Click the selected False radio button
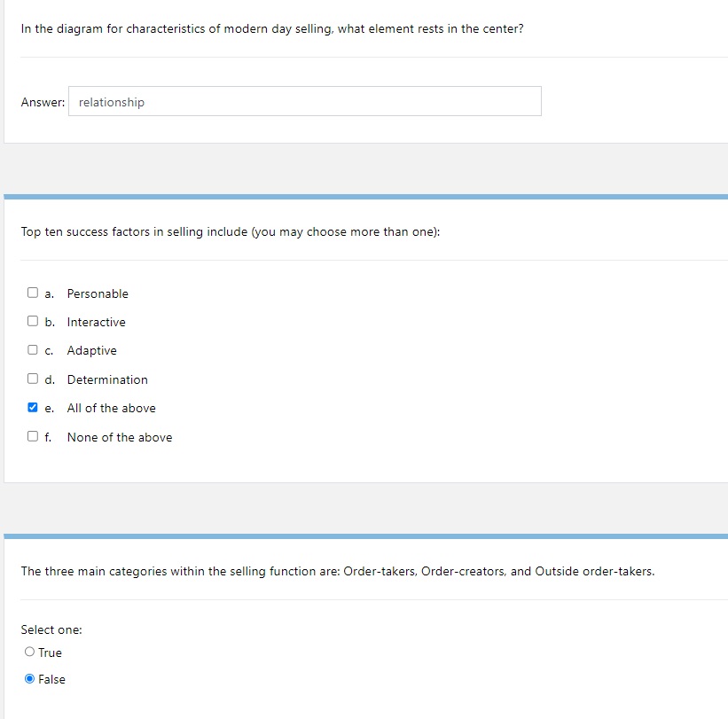 click(30, 678)
